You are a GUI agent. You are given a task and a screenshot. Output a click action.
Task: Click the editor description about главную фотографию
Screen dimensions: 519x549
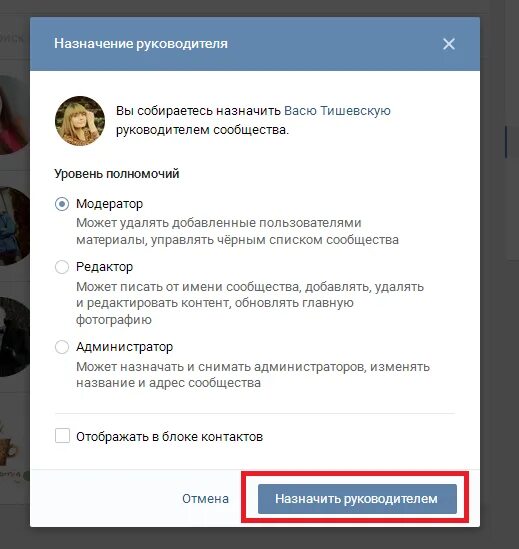[x=250, y=303]
